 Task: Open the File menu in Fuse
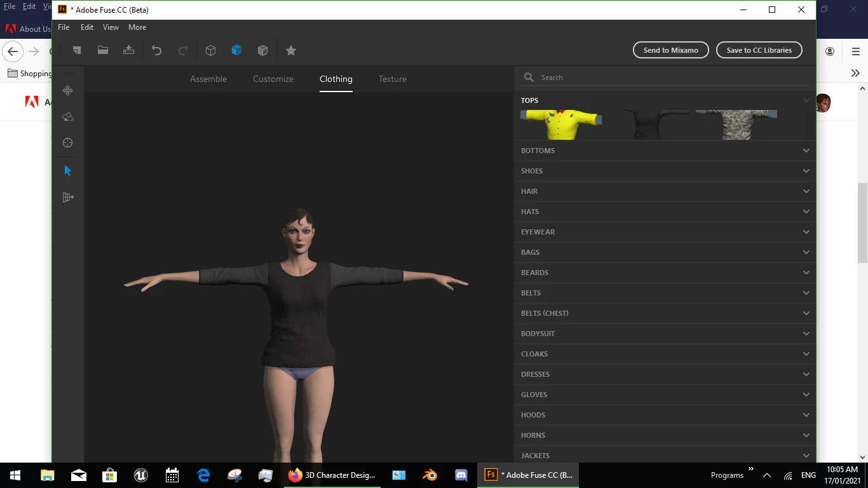point(64,27)
